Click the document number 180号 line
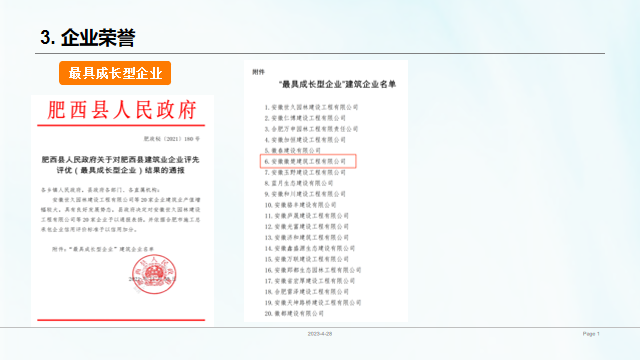 [171, 139]
